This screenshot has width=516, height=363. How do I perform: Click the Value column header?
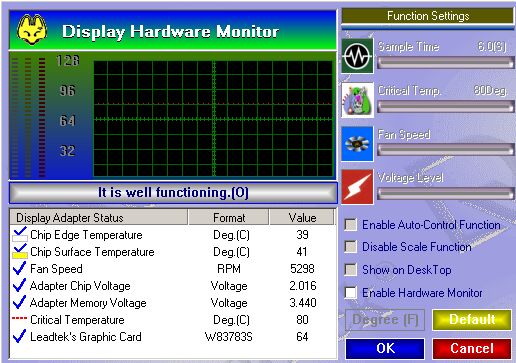[302, 217]
